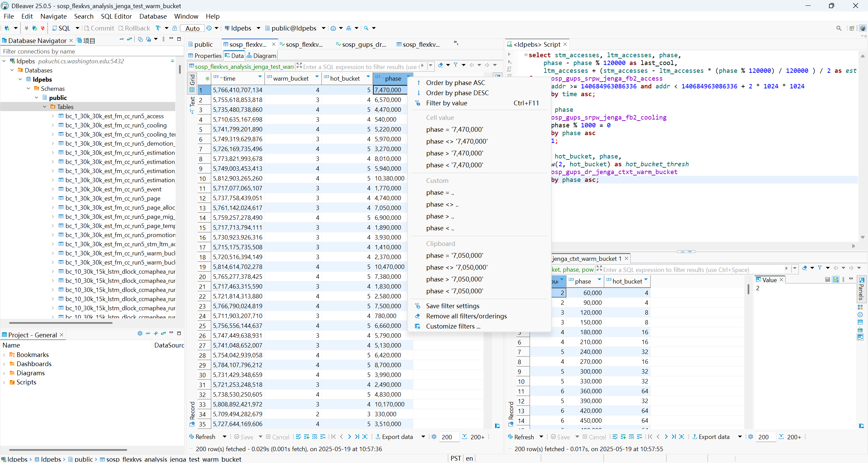This screenshot has height=463, width=868.
Task: Click the Windows search magnifier at top right
Action: coord(839,28)
